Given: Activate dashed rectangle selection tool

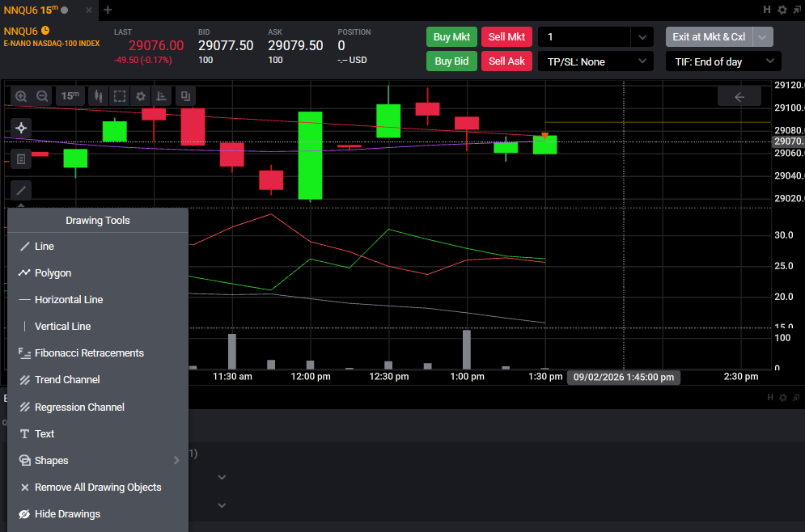Looking at the screenshot, I should (x=120, y=96).
